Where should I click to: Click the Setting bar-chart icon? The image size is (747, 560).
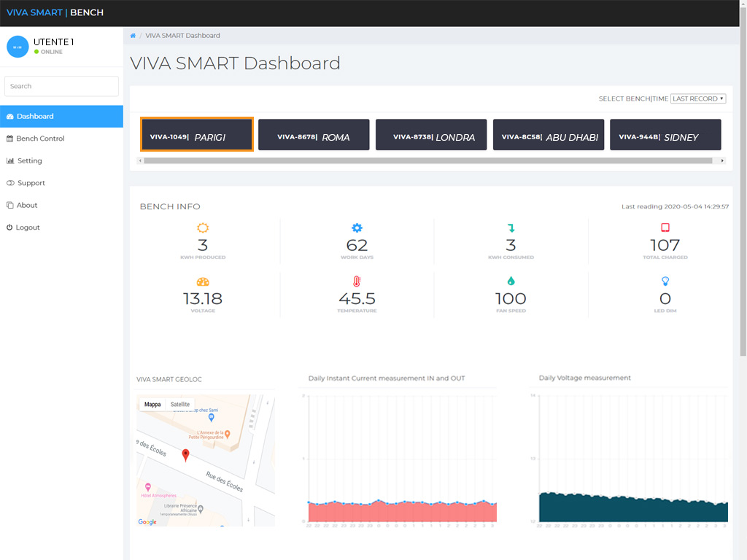pyautogui.click(x=10, y=161)
